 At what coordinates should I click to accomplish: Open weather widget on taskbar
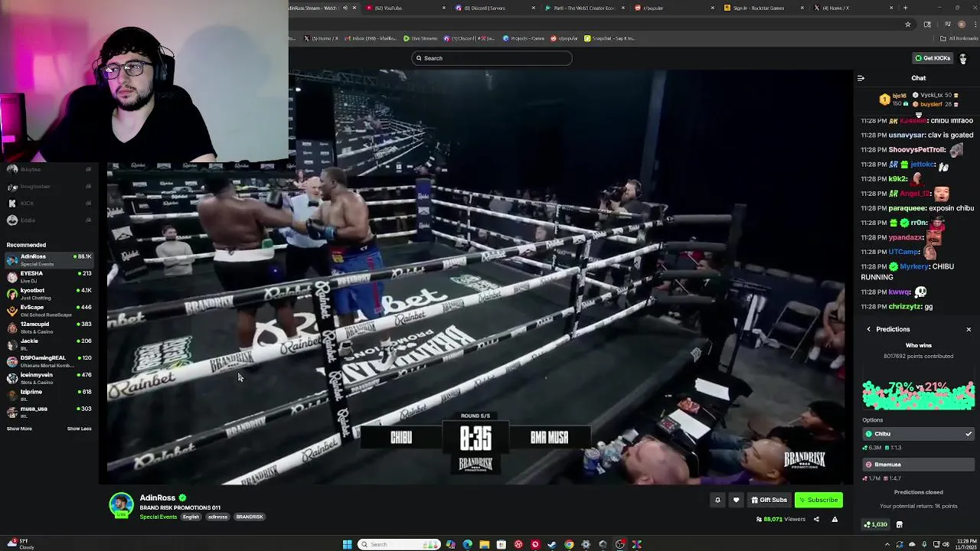[19, 544]
